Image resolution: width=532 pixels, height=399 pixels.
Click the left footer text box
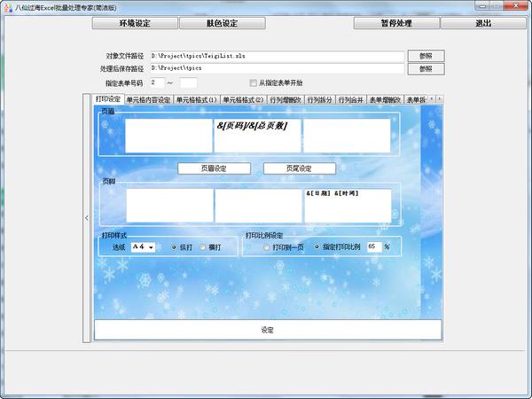pos(169,206)
